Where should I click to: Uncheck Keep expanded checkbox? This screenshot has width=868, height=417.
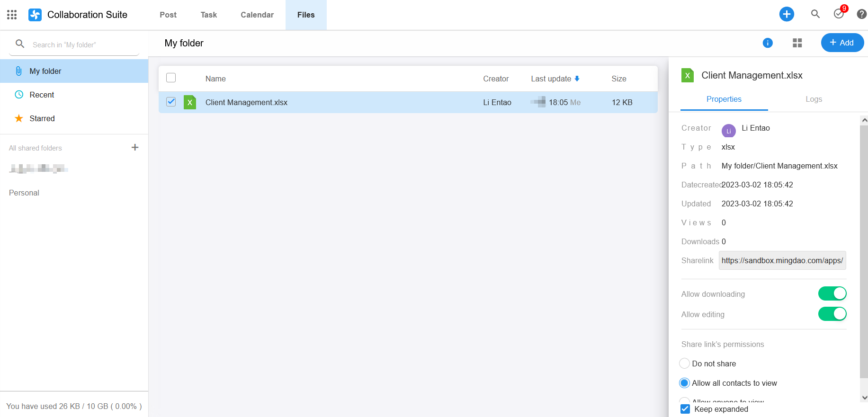685,409
